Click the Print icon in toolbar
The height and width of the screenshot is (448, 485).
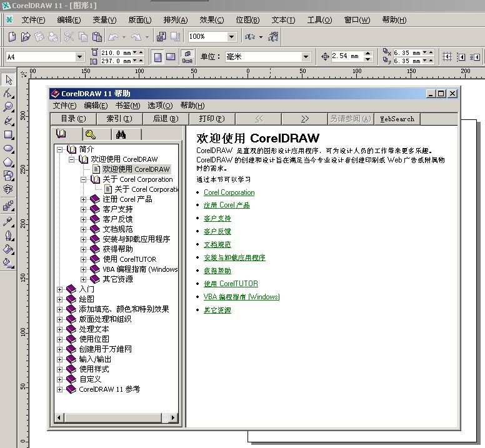coord(53,37)
